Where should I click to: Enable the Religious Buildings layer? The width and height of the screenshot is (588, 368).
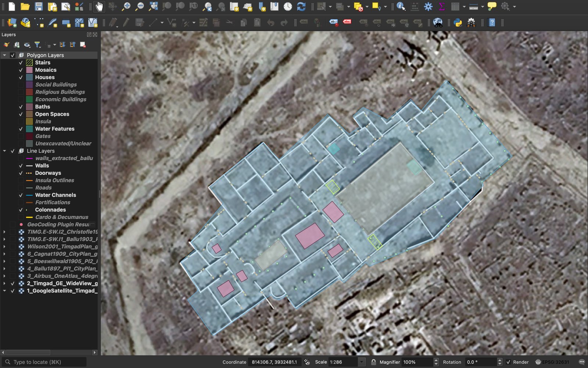click(x=21, y=92)
